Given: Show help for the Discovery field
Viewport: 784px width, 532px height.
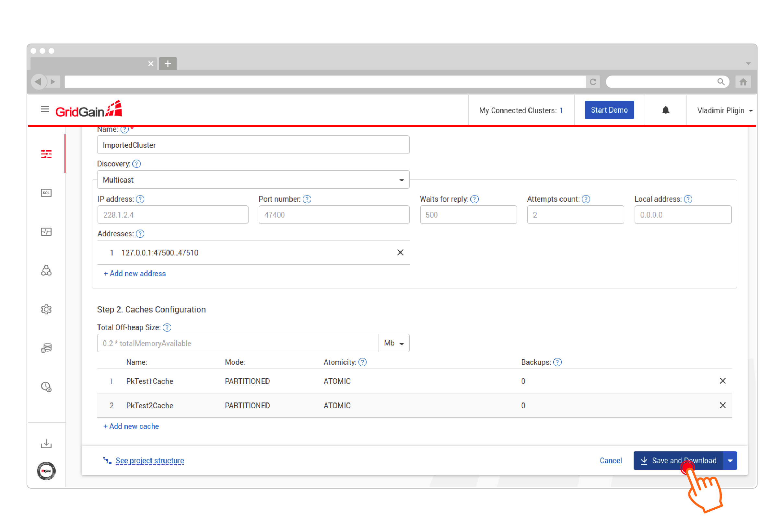Looking at the screenshot, I should (x=136, y=164).
